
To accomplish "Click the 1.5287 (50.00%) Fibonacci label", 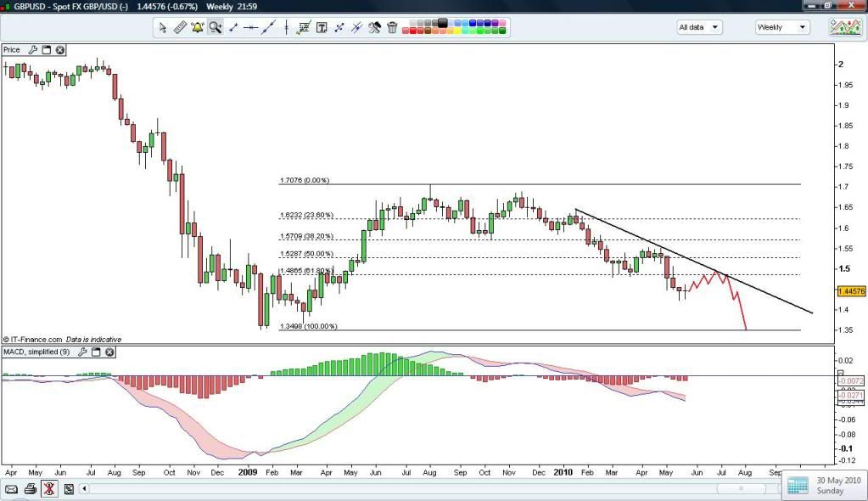I will coord(306,254).
